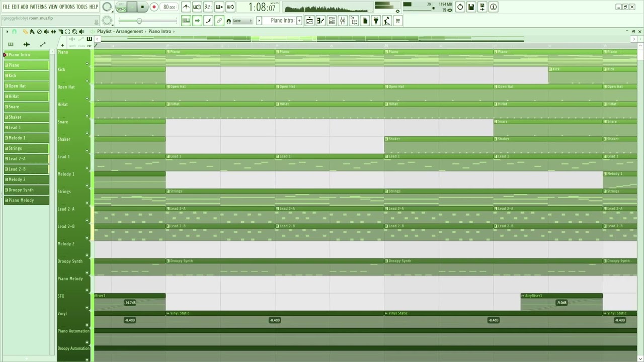
Task: Select the delete tool circle-slash icon
Action: coord(39,32)
